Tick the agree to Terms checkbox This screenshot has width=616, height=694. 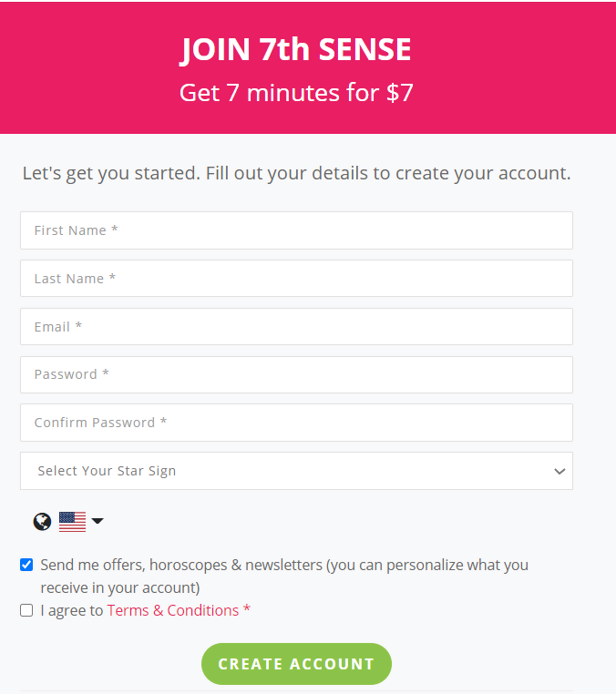click(x=26, y=610)
